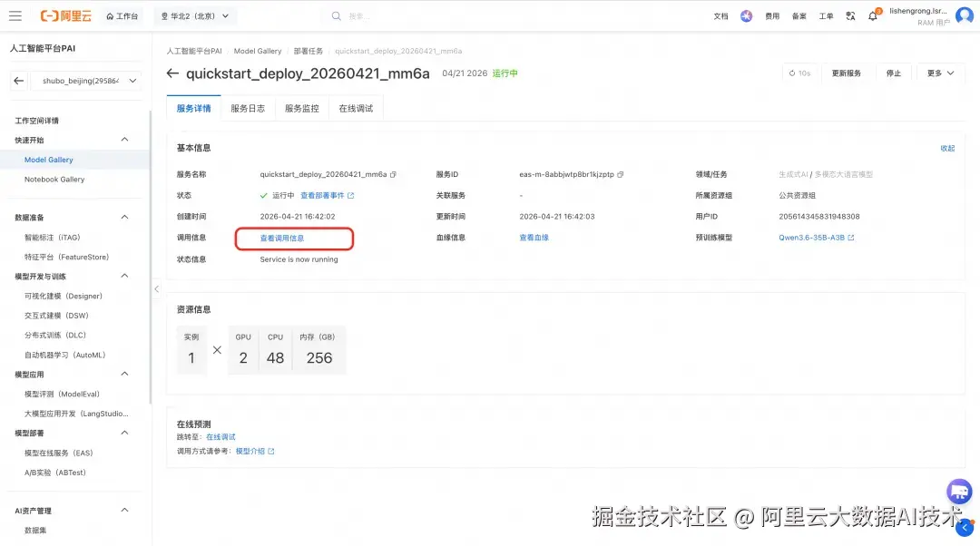Click 查看部署事件 link
The image size is (980, 546).
click(327, 196)
